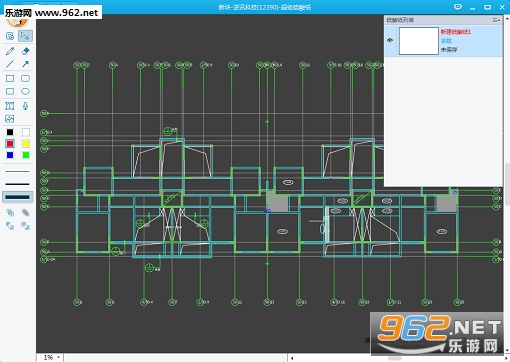Select the rectangle shape tool

[10, 79]
